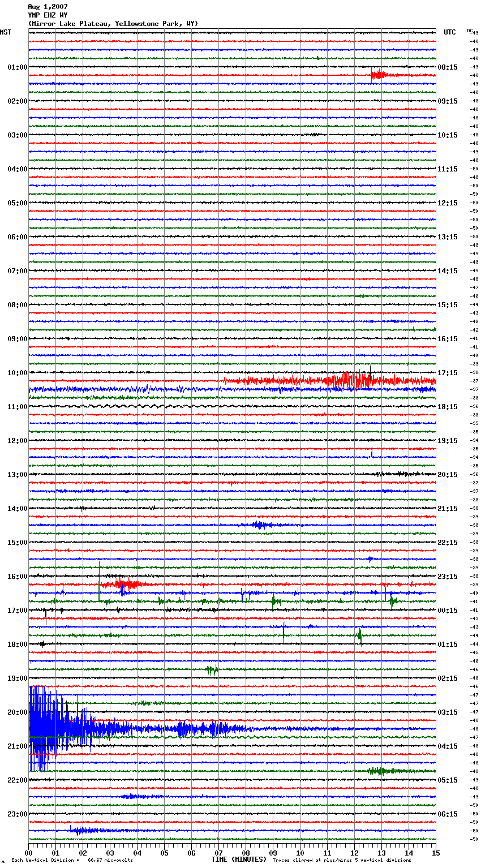Click the 14:00 MST time label
Screen dimensions: 481x868
(x=17, y=509)
